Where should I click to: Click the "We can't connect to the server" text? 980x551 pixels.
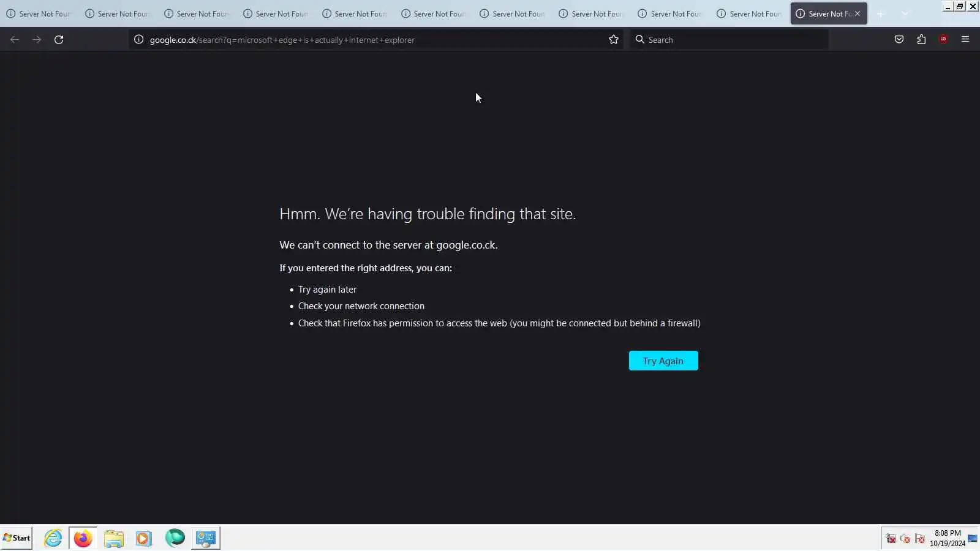[x=388, y=245]
